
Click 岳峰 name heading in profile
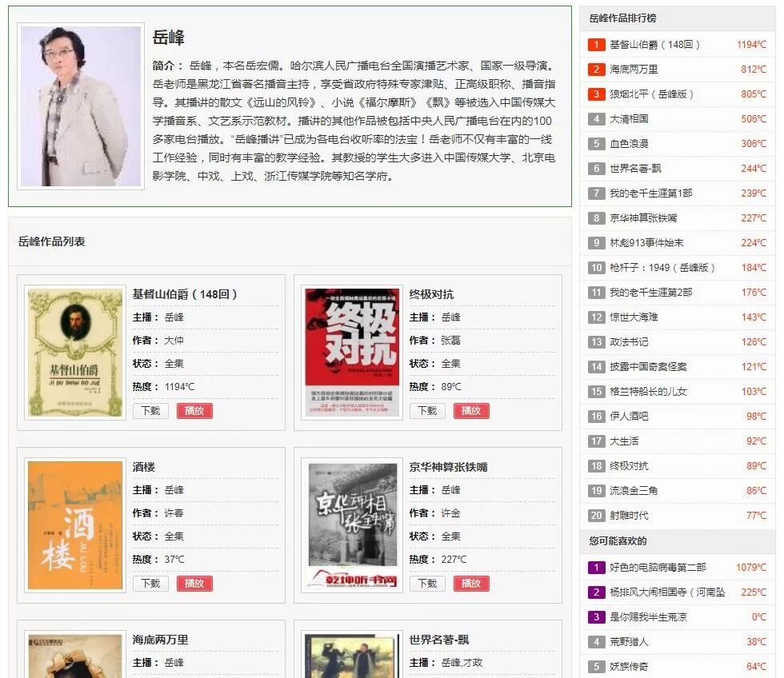169,38
